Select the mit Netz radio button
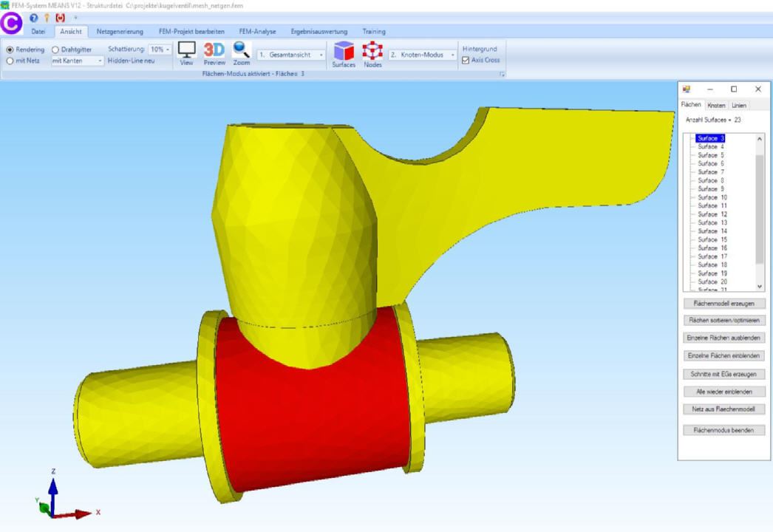The image size is (773, 532). (23, 61)
